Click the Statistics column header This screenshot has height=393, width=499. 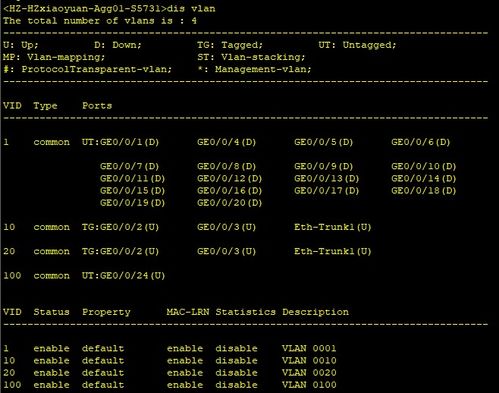point(246,312)
